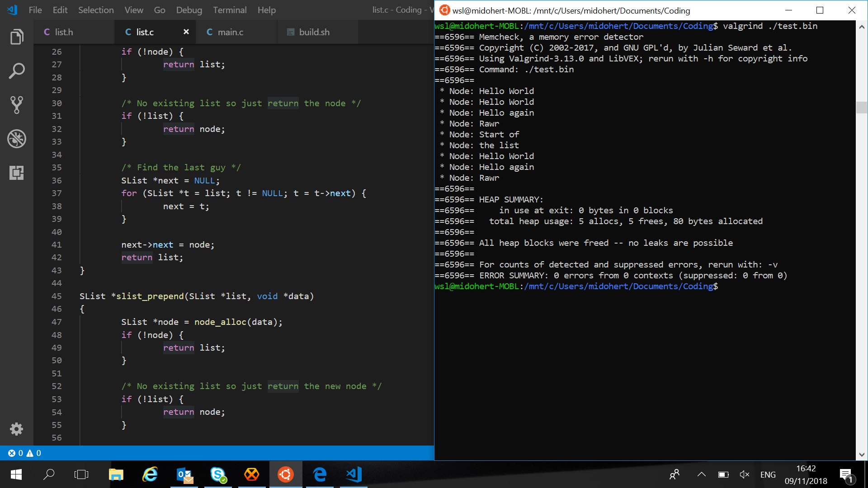Open the Windows Start menu
This screenshot has height=488, width=868.
[16, 474]
